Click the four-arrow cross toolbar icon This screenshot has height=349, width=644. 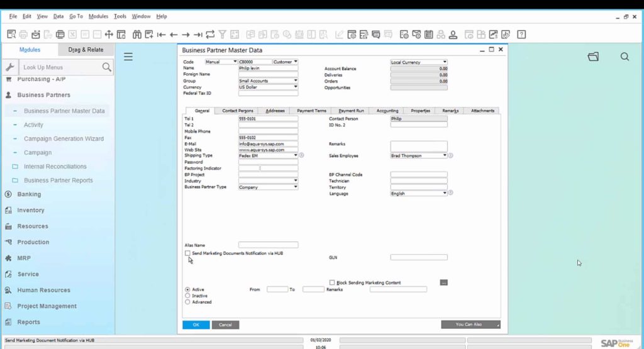pyautogui.click(x=109, y=35)
